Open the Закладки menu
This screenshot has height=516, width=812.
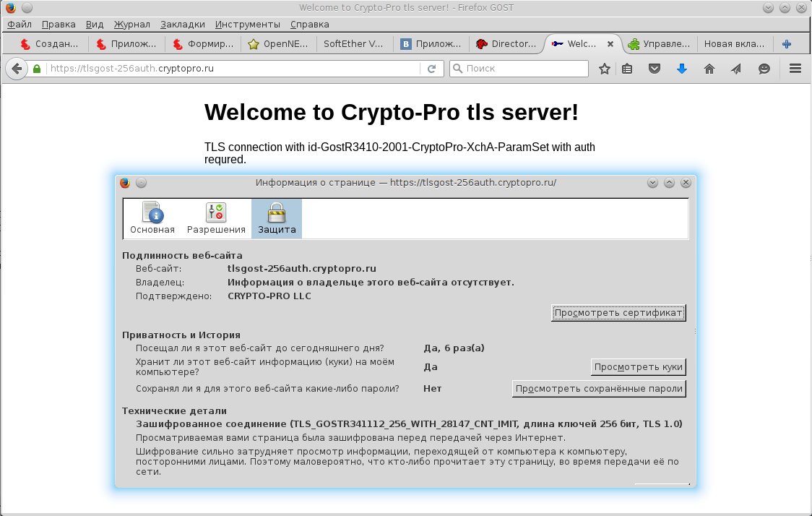click(183, 24)
